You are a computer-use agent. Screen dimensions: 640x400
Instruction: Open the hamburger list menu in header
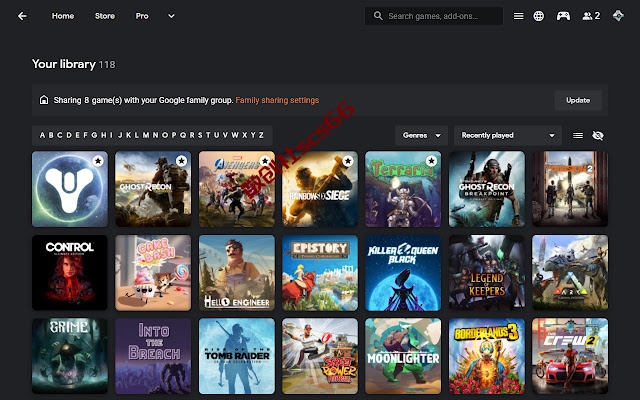coord(518,16)
